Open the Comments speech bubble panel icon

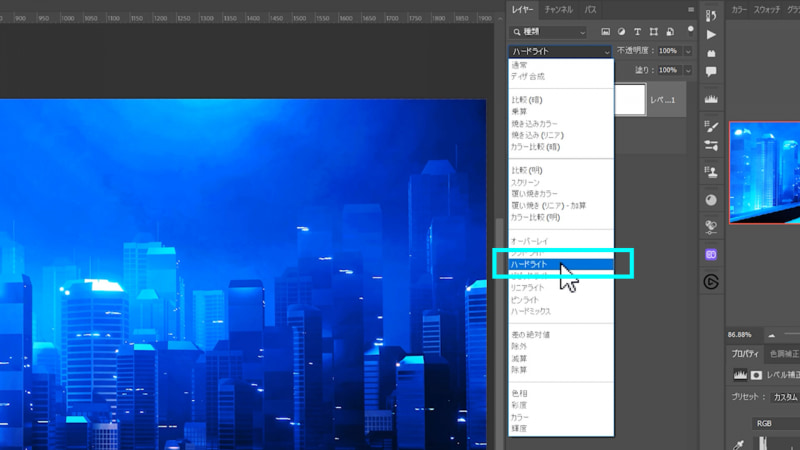click(711, 71)
